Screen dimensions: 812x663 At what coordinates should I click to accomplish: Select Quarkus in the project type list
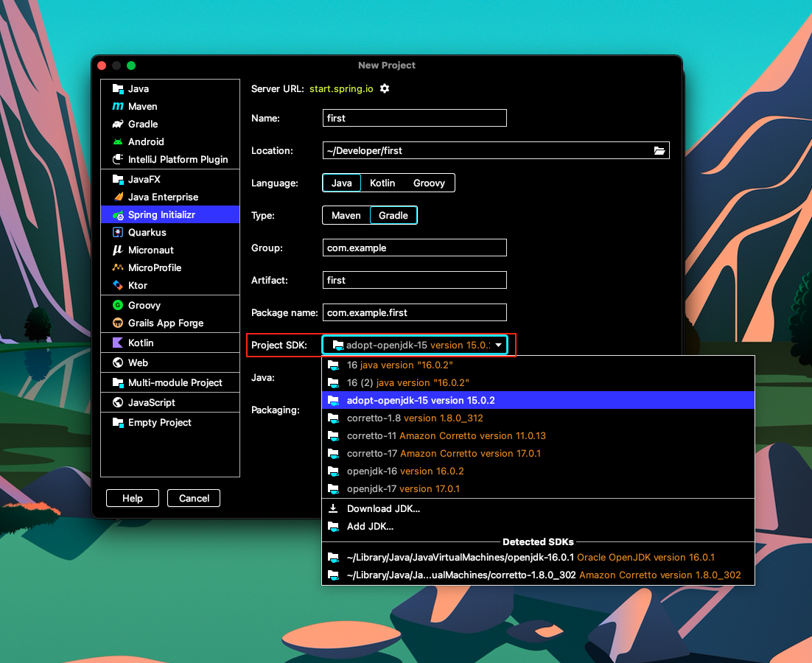[x=170, y=232]
